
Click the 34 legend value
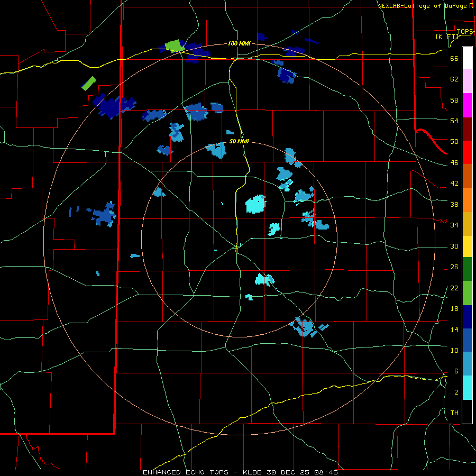pyautogui.click(x=454, y=225)
